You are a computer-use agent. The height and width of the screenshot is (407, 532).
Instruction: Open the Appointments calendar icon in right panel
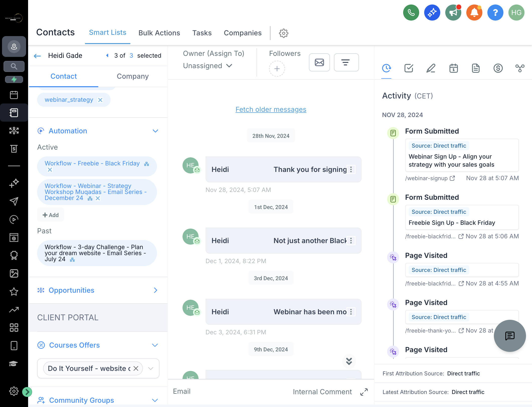[453, 68]
